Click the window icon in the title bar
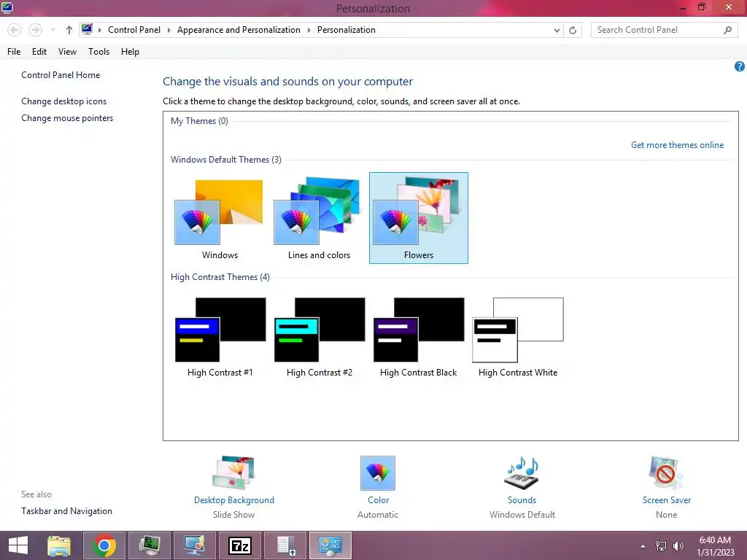Screen dimensions: 747x560 (7, 7)
